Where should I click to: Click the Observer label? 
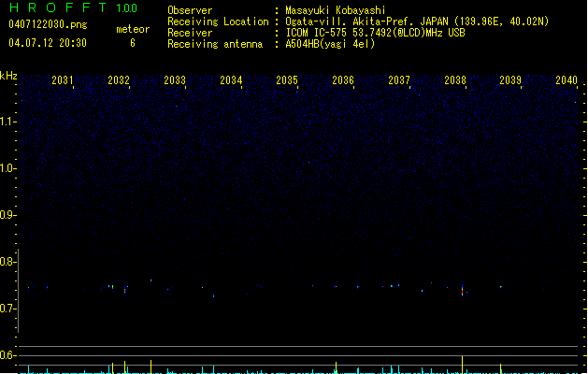190,10
